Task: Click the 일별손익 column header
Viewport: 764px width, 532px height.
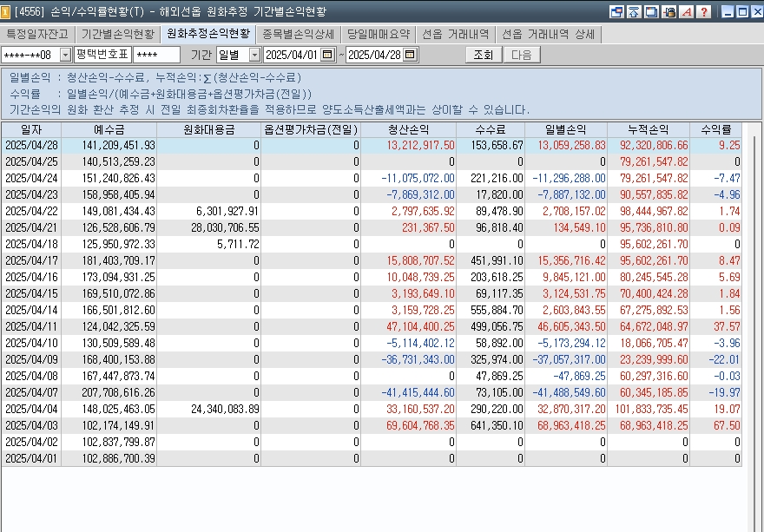Action: point(566,129)
